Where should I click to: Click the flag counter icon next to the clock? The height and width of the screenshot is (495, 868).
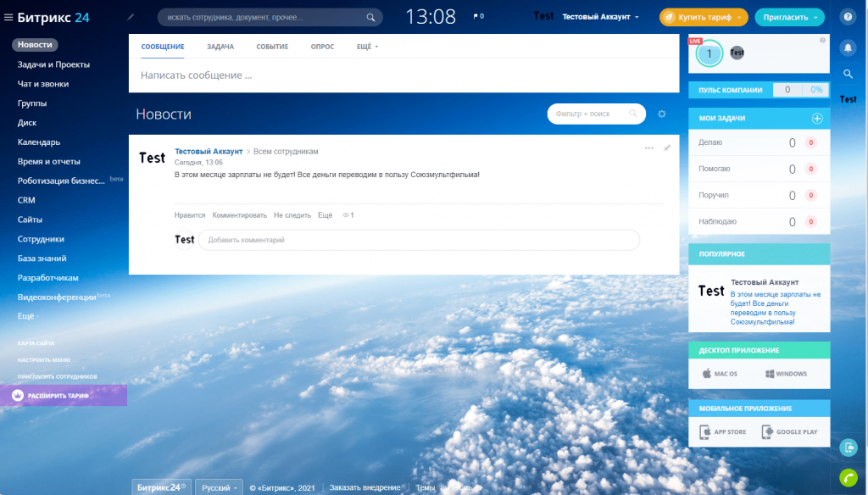tap(479, 17)
